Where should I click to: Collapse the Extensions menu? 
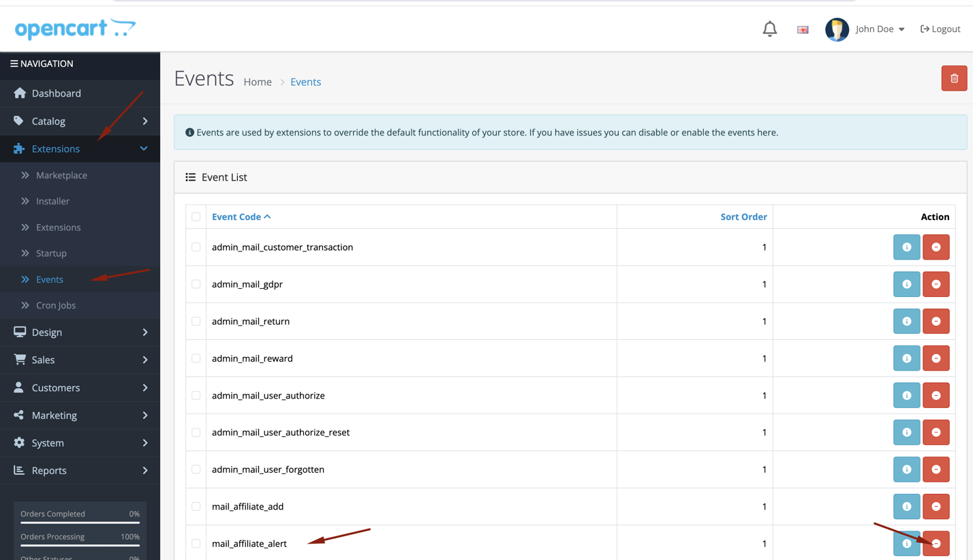coord(80,149)
